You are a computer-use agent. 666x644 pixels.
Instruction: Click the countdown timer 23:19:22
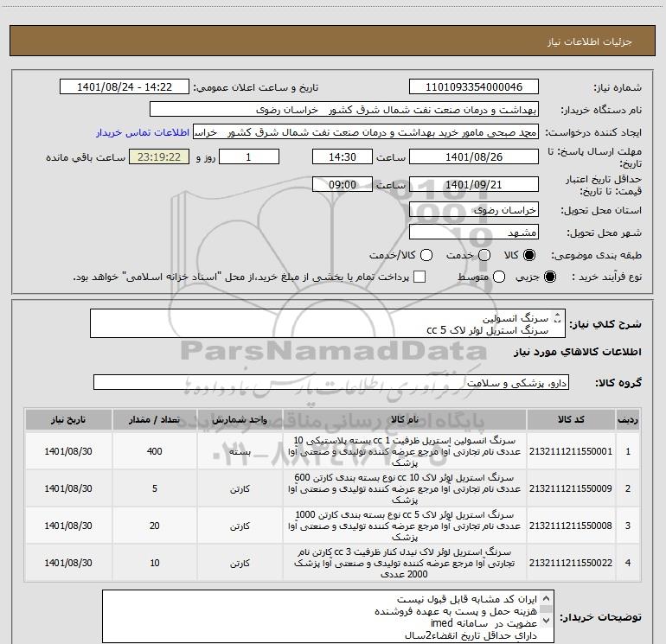[x=159, y=157]
